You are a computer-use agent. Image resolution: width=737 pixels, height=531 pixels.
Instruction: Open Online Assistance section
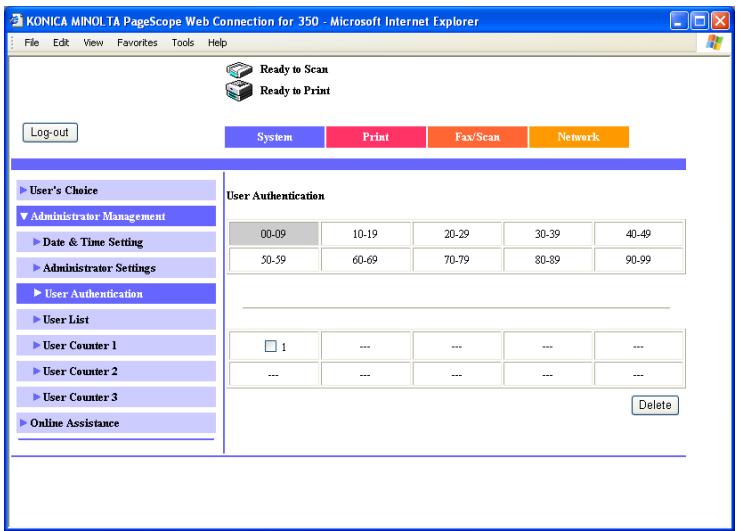[x=116, y=423]
